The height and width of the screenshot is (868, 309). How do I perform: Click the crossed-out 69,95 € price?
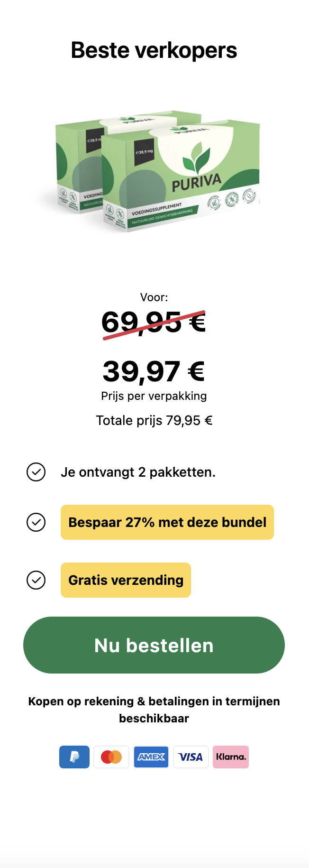tap(154, 323)
